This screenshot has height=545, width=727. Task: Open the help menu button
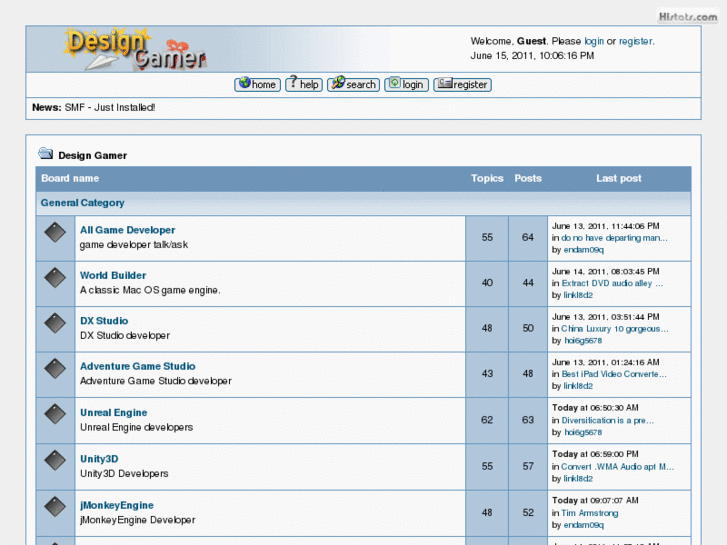[304, 84]
